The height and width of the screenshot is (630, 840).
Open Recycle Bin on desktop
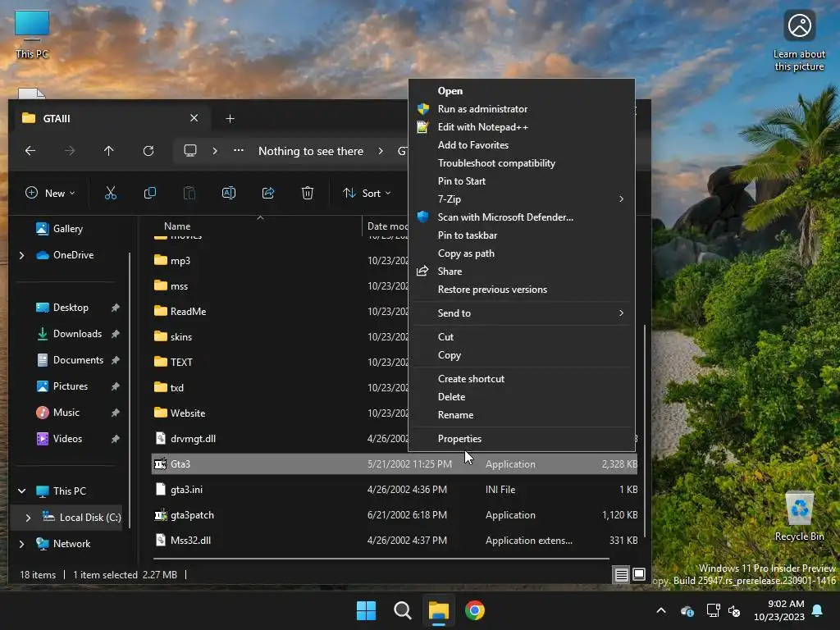[799, 517]
